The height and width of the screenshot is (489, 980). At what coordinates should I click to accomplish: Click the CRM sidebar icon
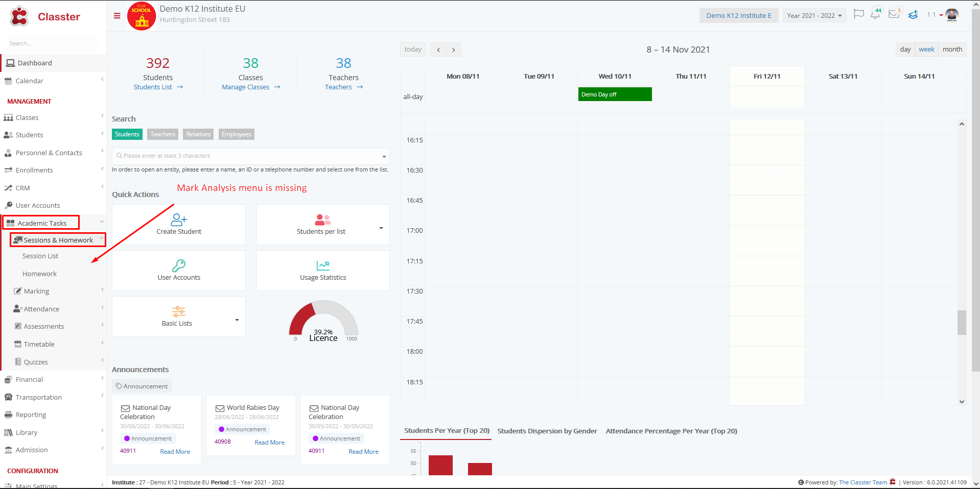tap(8, 188)
